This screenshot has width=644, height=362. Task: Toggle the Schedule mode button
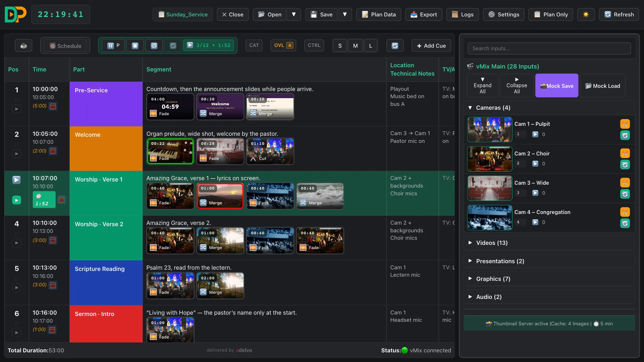[65, 46]
